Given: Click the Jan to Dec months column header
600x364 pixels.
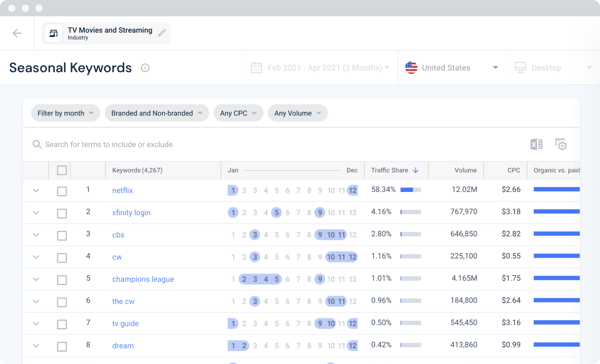Looking at the screenshot, I should coord(292,170).
